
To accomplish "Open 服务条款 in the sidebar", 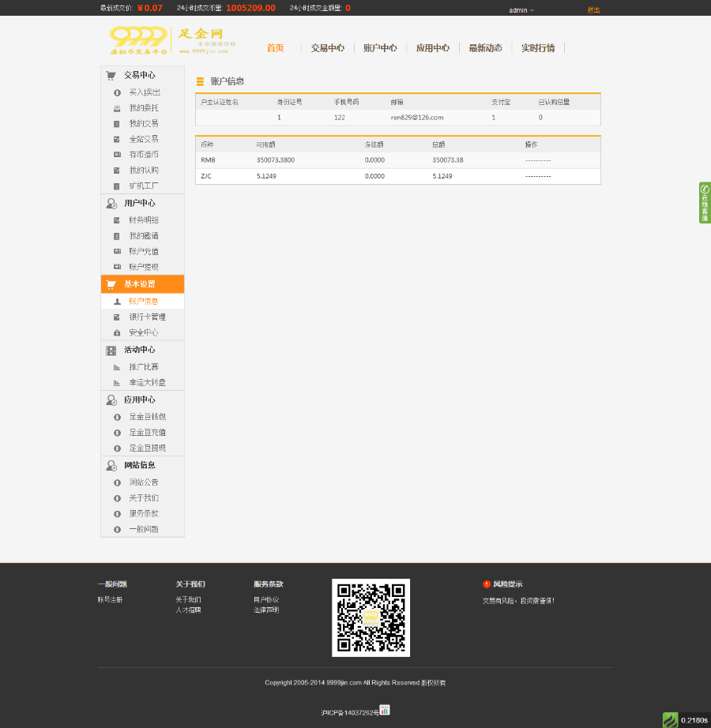I will pyautogui.click(x=144, y=513).
